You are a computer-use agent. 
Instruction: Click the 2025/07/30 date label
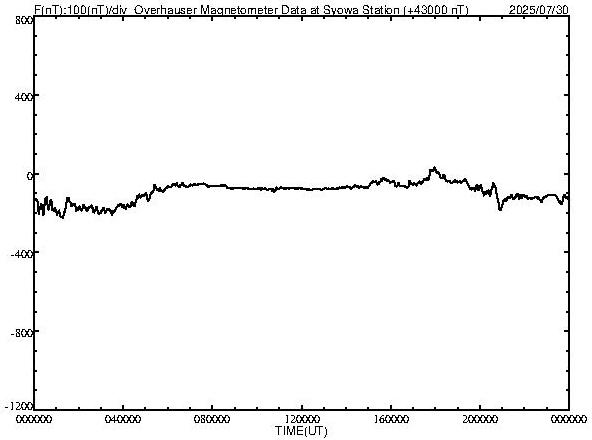click(x=538, y=10)
